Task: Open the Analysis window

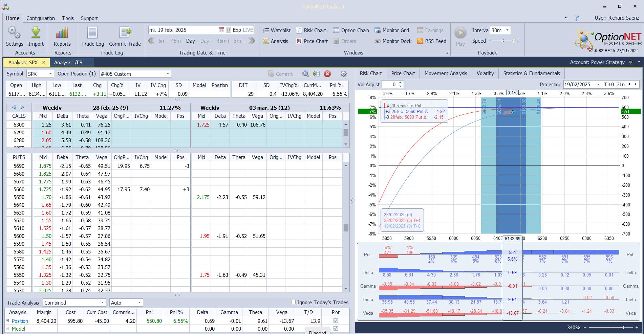Action: click(276, 41)
